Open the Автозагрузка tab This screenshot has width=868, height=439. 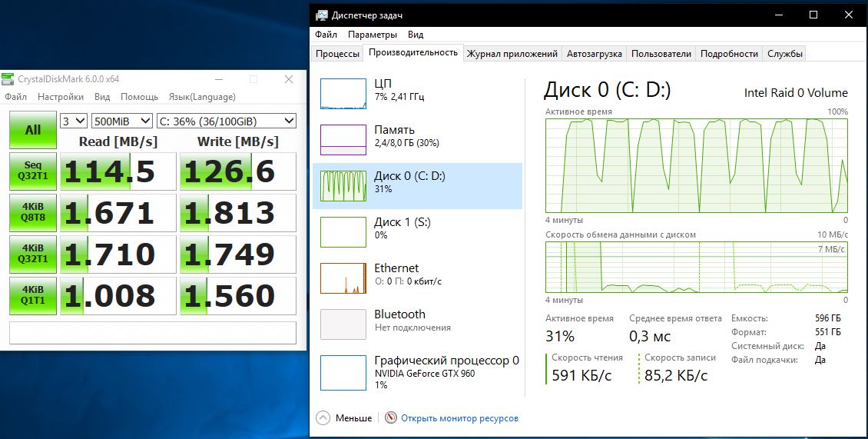[595, 54]
